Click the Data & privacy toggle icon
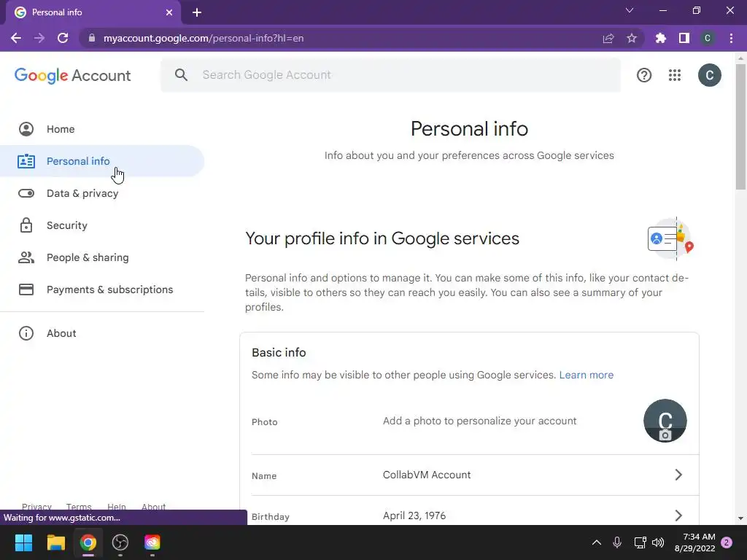This screenshot has height=560, width=747. click(x=26, y=193)
